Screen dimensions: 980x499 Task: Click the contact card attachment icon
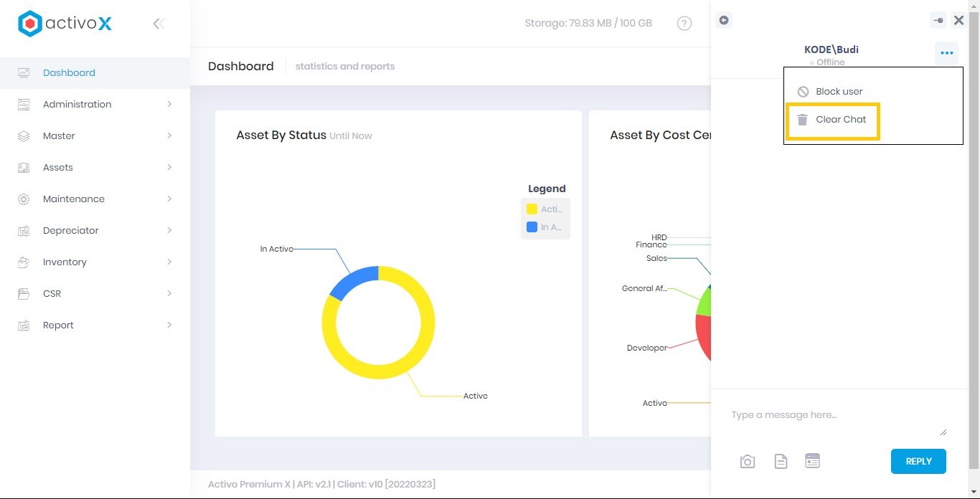click(812, 461)
